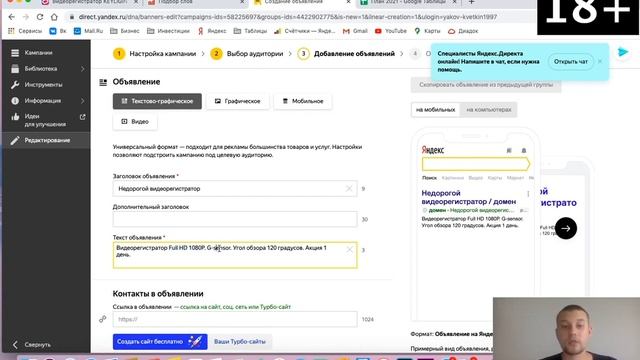This screenshot has height=360, width=640.
Task: Open Бизнес bookmarks folder
Action: 125,31
